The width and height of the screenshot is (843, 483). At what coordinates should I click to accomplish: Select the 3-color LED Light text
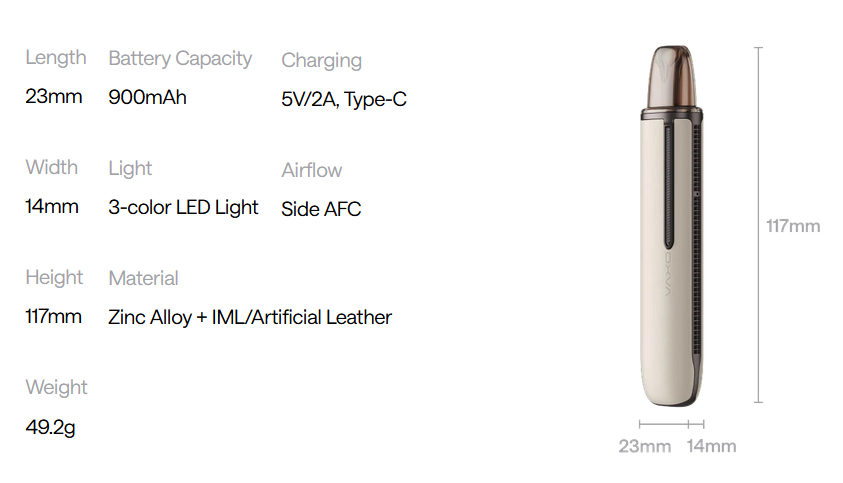click(x=183, y=208)
